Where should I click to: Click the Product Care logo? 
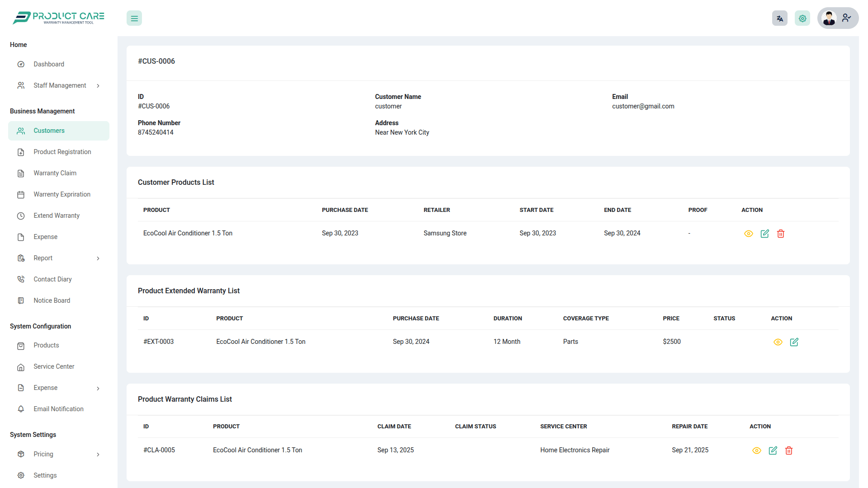click(59, 18)
